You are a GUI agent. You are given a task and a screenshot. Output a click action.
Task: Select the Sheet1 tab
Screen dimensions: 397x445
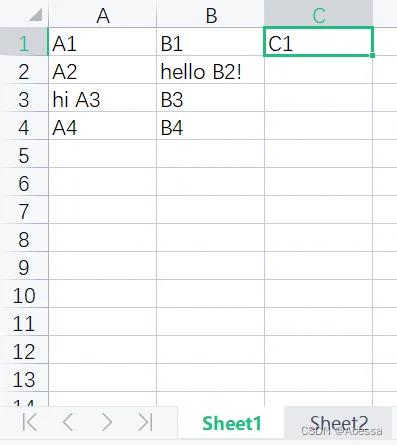pyautogui.click(x=231, y=423)
